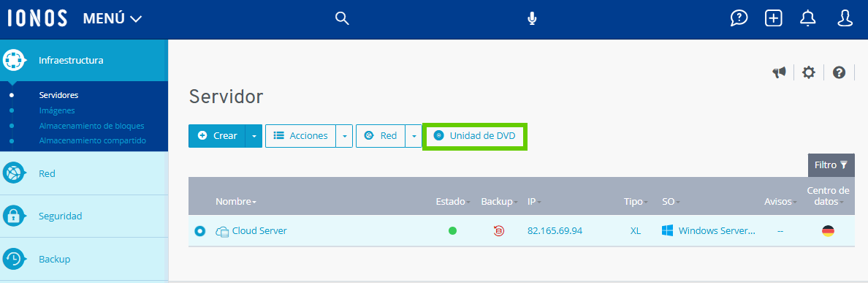Open Imágenes in the sidebar
The image size is (868, 283).
click(57, 110)
